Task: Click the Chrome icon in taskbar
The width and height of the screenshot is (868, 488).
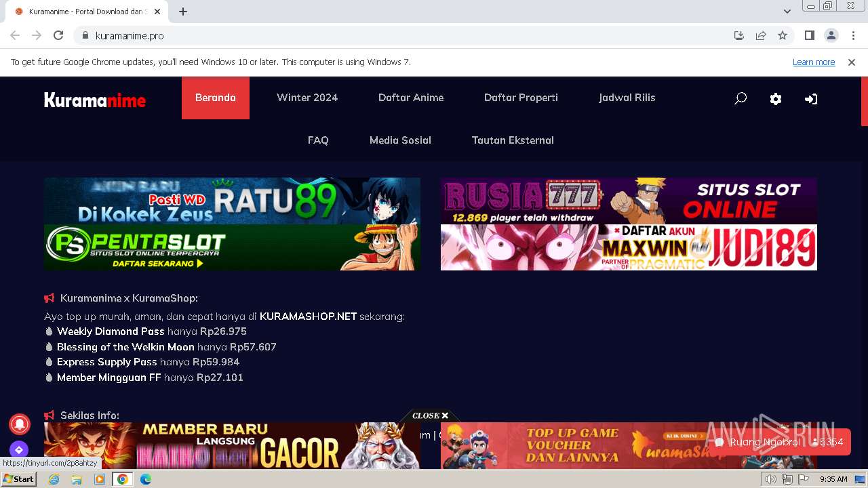Action: 123,479
